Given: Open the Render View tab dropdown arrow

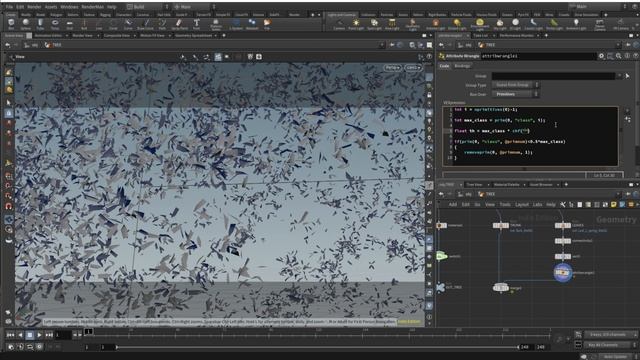Looking at the screenshot, I should 98,36.
